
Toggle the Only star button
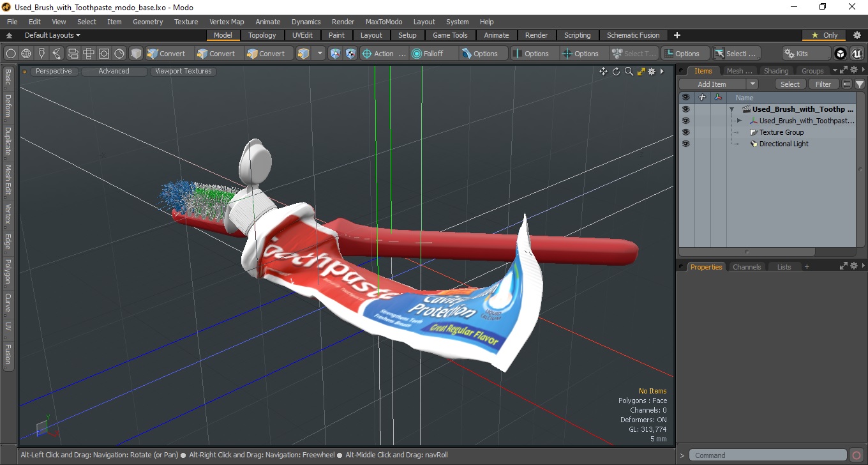tap(825, 35)
